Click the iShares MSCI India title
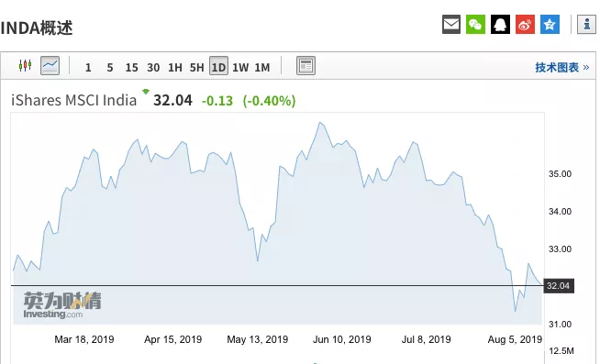Image resolution: width=600 pixels, height=364 pixels. pyautogui.click(x=73, y=100)
